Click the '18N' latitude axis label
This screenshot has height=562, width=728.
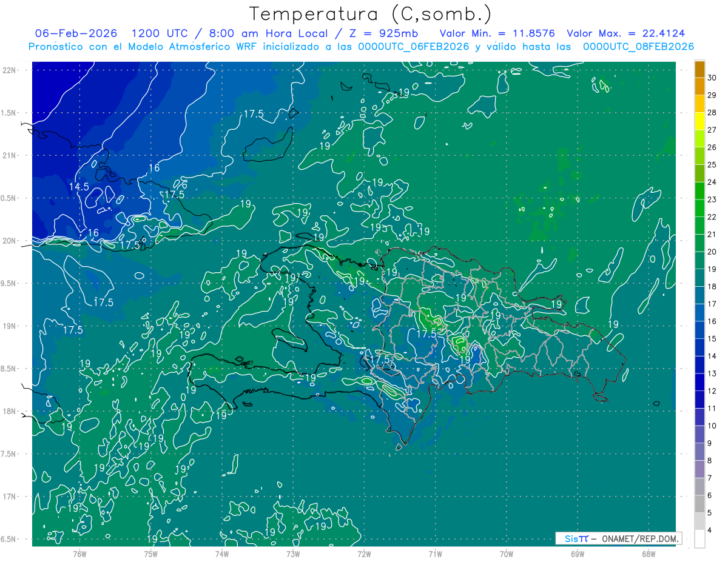9,411
